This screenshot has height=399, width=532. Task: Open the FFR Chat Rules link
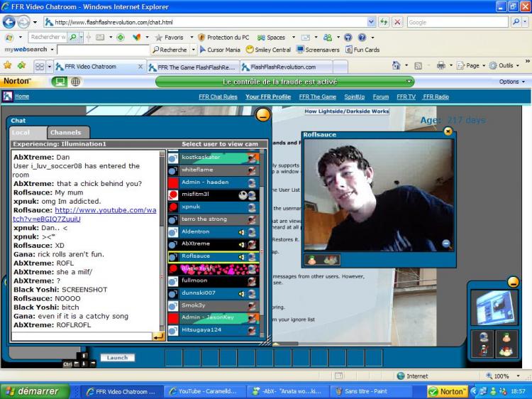click(218, 97)
